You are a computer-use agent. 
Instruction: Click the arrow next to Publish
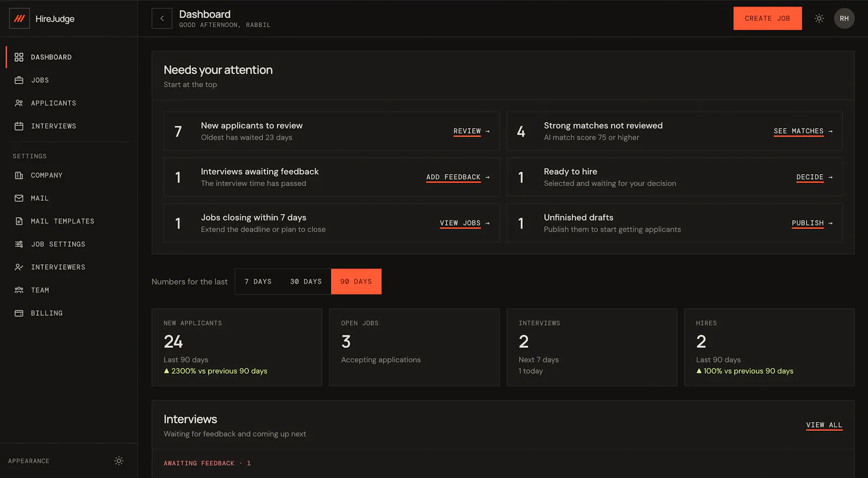tap(831, 223)
